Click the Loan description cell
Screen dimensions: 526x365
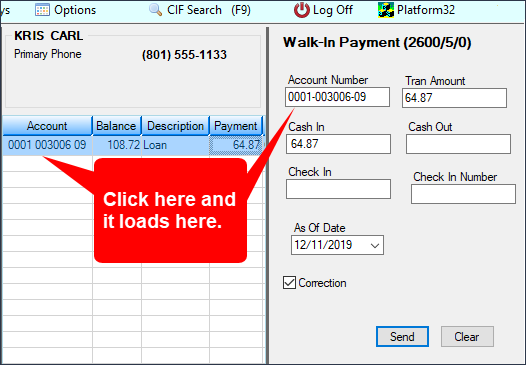point(175,145)
